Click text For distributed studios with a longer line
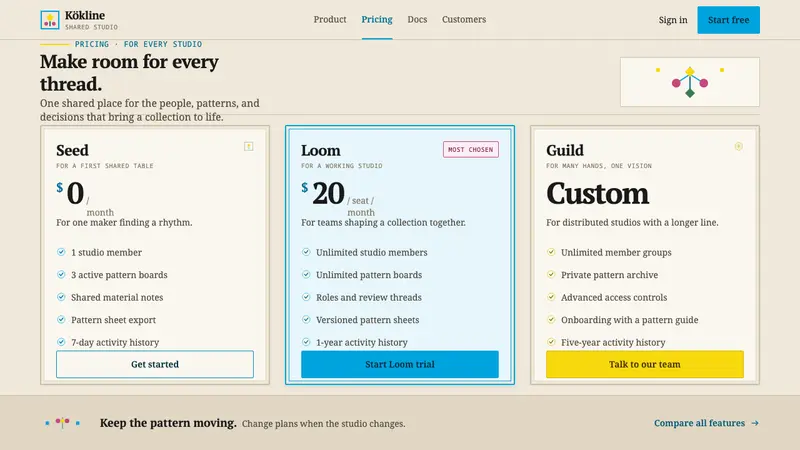This screenshot has width=800, height=450. point(632,222)
